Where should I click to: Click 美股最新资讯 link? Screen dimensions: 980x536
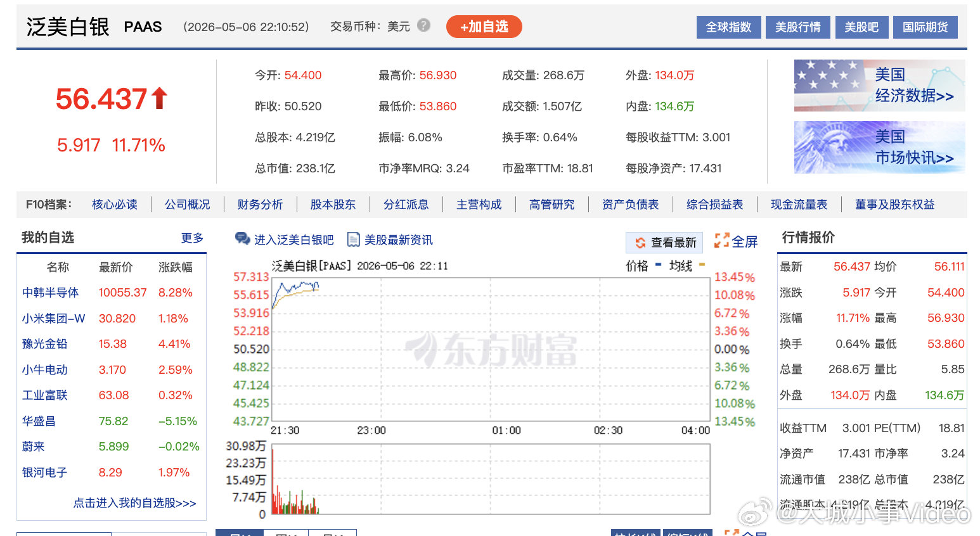click(399, 240)
